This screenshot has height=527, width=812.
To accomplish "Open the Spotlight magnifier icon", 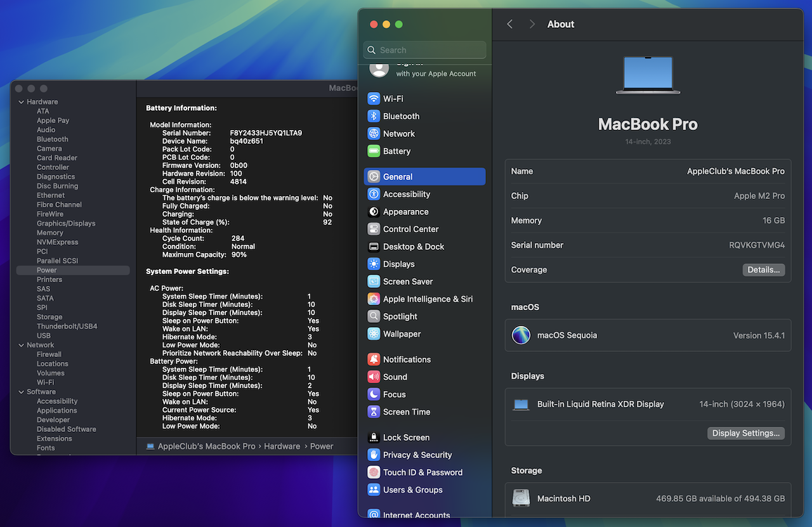I will click(374, 316).
